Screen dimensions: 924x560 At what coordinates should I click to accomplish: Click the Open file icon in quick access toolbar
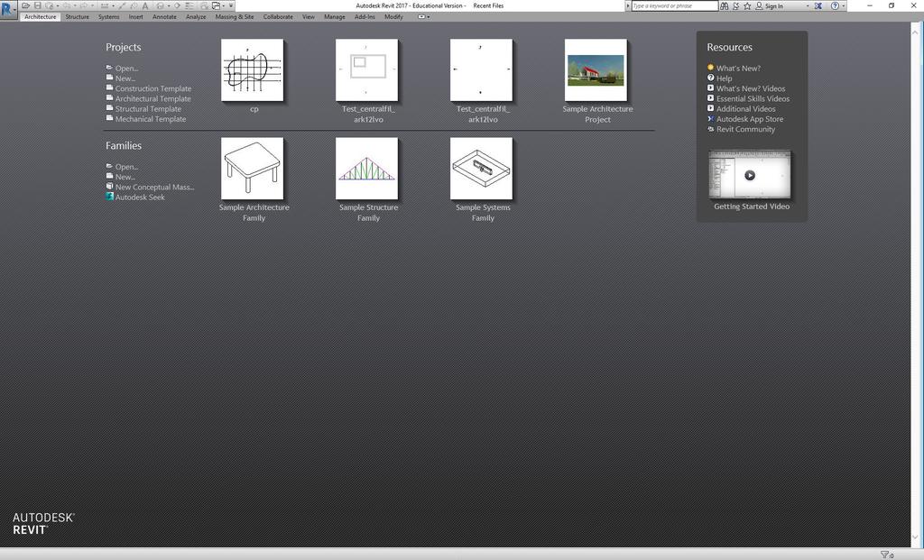click(x=25, y=6)
